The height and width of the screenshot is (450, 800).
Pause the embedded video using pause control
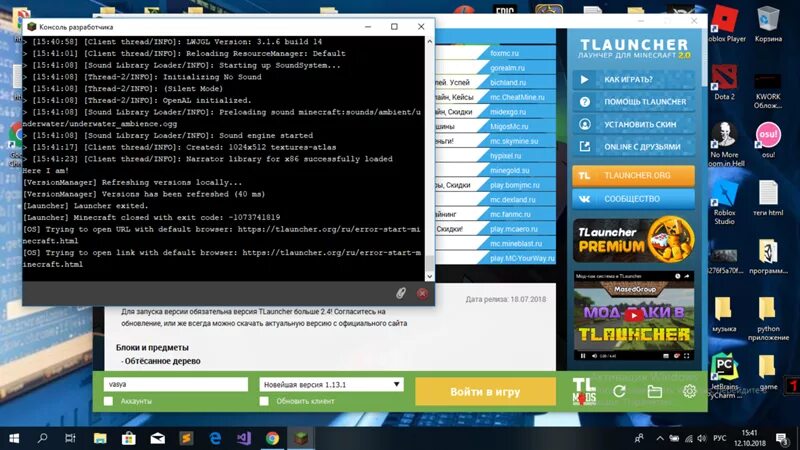tap(583, 356)
